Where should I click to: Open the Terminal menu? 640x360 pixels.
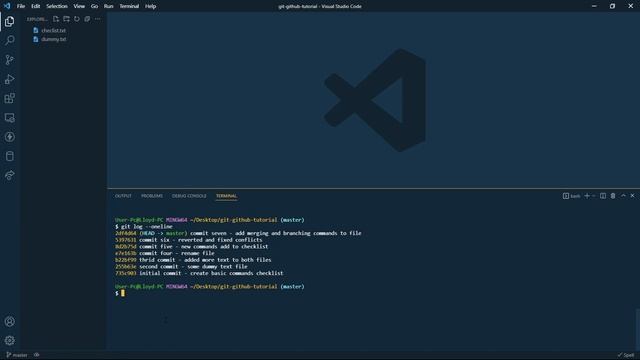(129, 6)
